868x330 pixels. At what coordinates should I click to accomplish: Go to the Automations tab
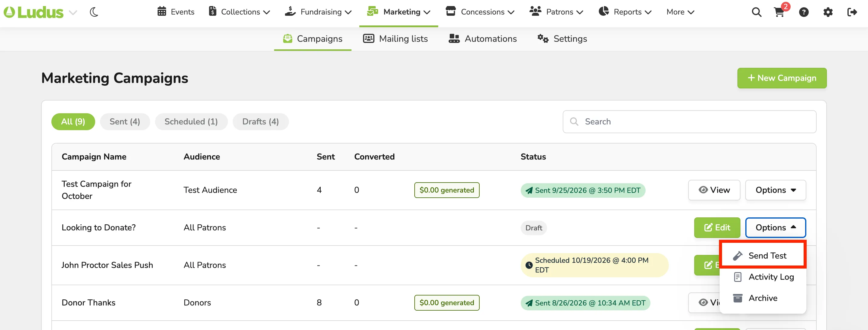tap(482, 39)
